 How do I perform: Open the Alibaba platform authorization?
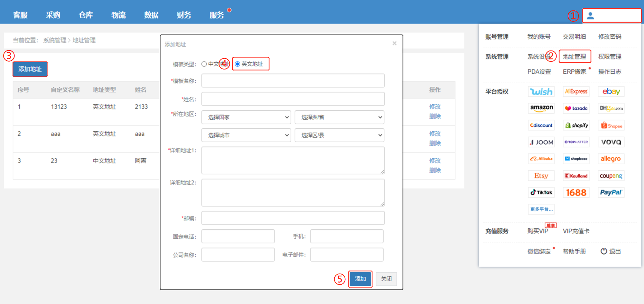[541, 159]
